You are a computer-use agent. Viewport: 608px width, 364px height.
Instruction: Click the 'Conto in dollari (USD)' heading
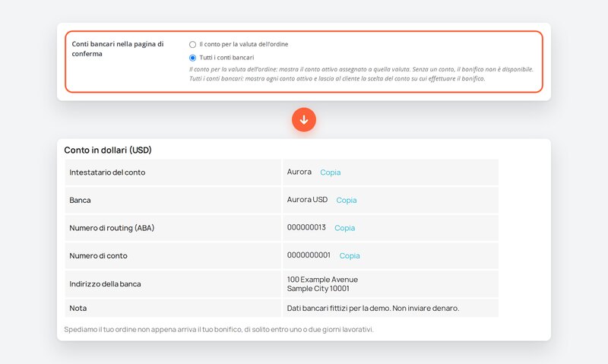tap(108, 150)
